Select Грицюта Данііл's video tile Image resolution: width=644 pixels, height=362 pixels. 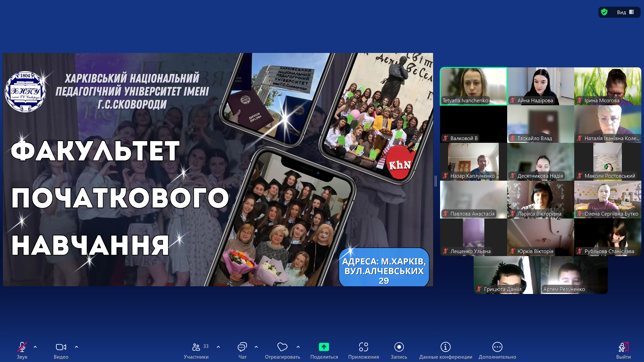pos(507,275)
